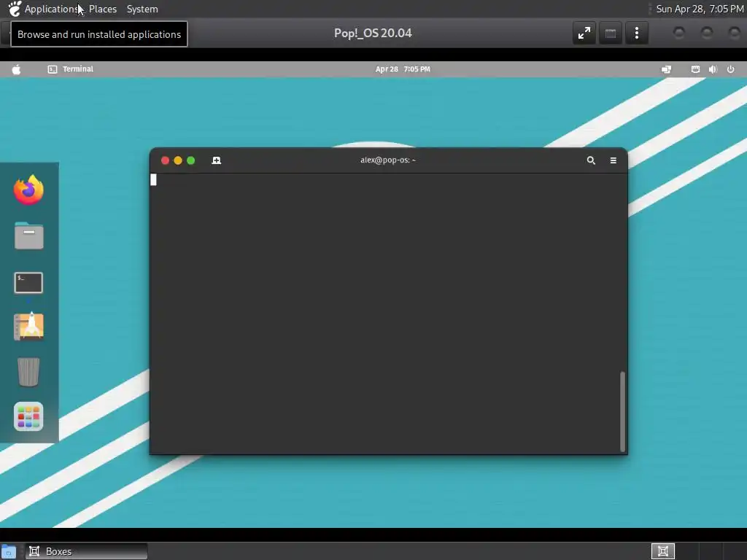The image size is (747, 560).
Task: Open the Places menu
Action: click(x=102, y=9)
